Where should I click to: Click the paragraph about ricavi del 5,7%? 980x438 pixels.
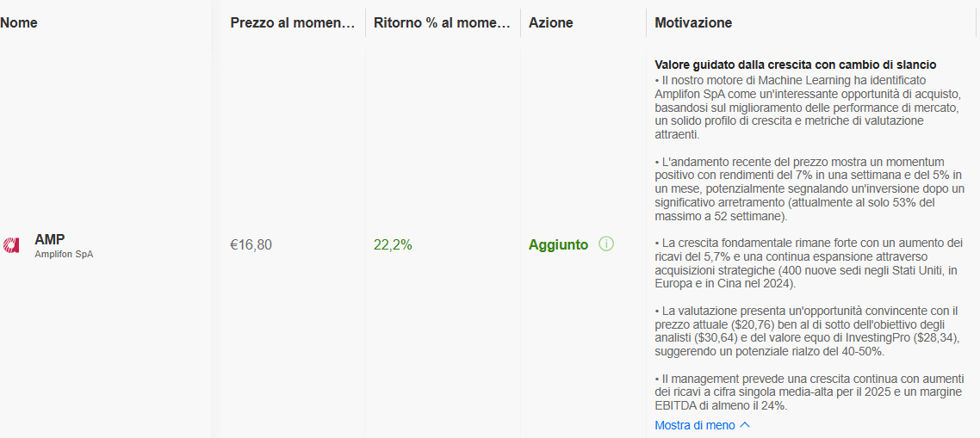click(808, 262)
